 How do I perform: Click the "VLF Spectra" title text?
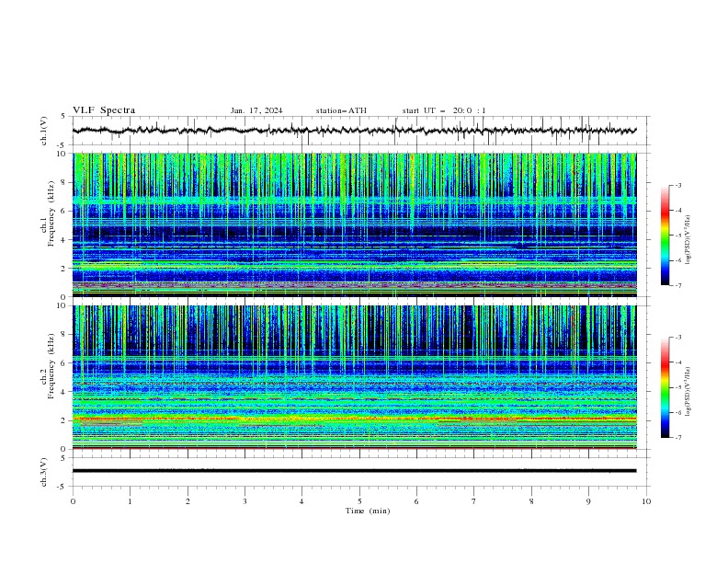(104, 110)
